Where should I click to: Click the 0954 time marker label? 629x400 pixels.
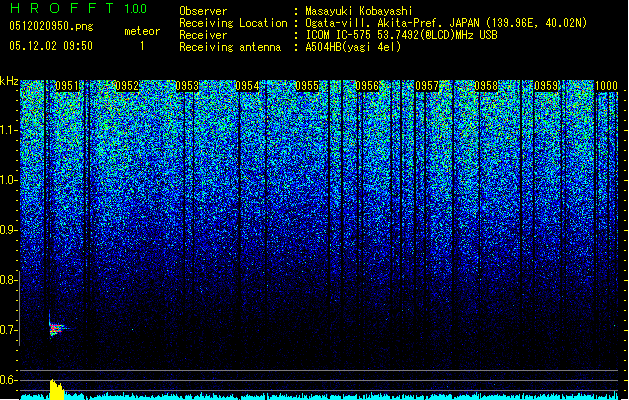coord(247,86)
